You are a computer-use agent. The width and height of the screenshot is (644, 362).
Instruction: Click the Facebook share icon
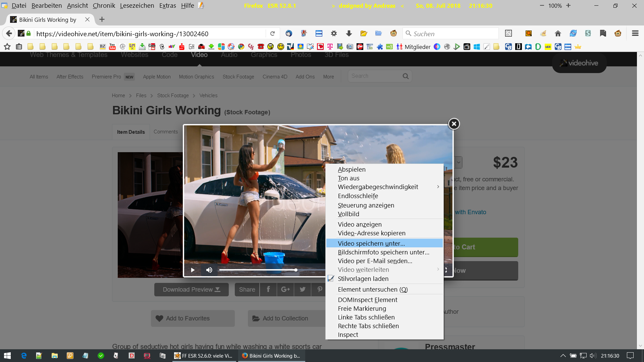click(268, 290)
